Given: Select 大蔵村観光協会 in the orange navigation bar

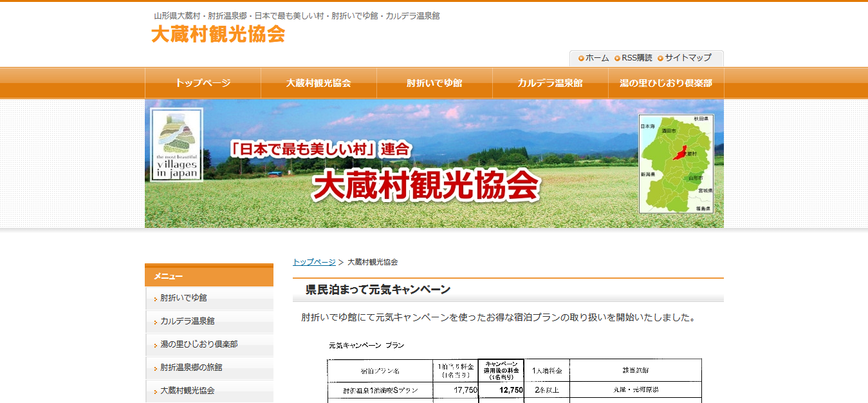Looking at the screenshot, I should pyautogui.click(x=319, y=83).
